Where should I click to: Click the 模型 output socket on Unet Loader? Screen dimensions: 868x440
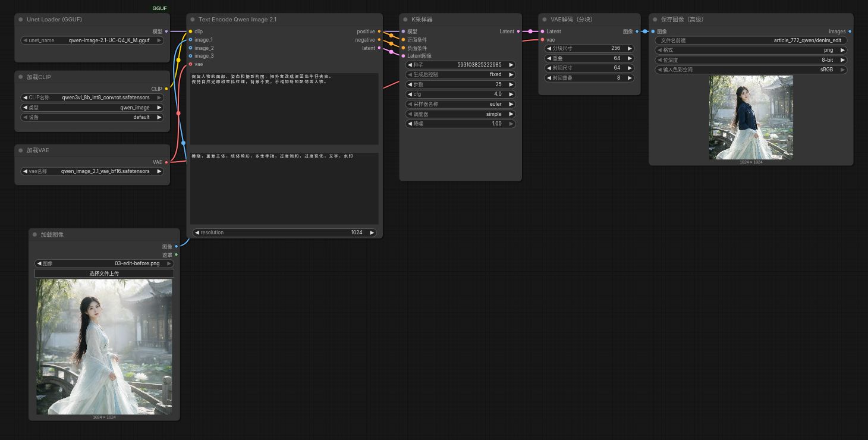(166, 32)
